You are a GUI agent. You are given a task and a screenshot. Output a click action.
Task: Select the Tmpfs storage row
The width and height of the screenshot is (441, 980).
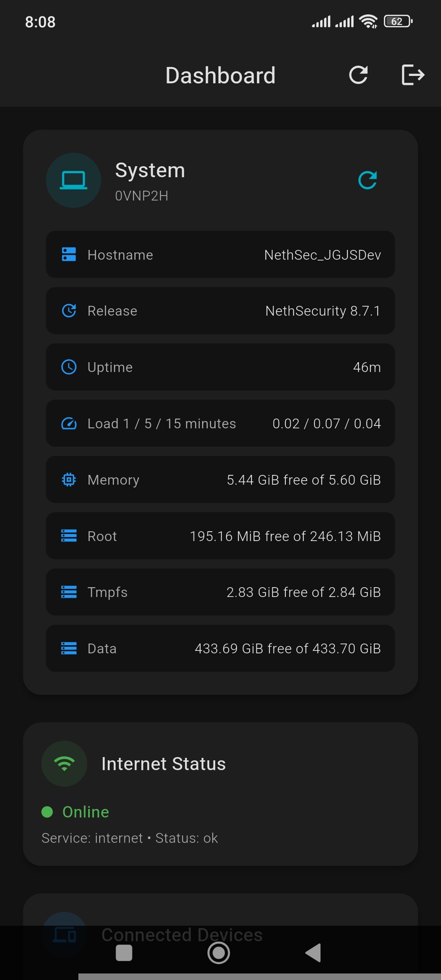(x=220, y=592)
